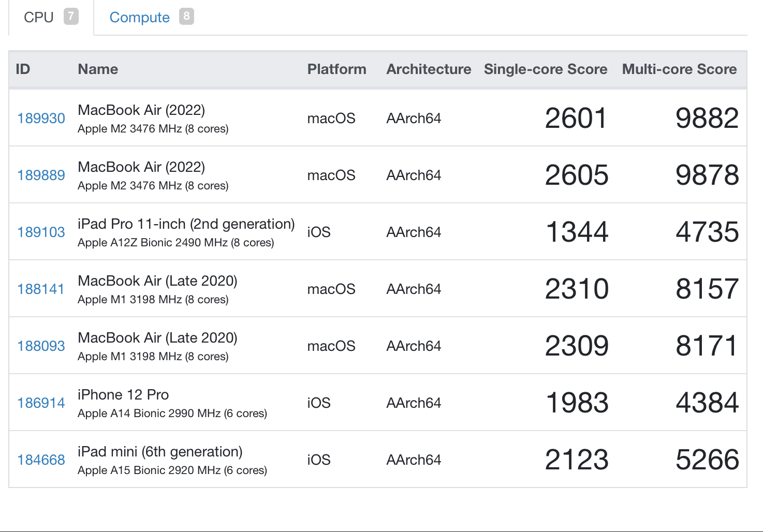This screenshot has width=763, height=532.
Task: Select multi-core score 4384
Action: click(707, 403)
